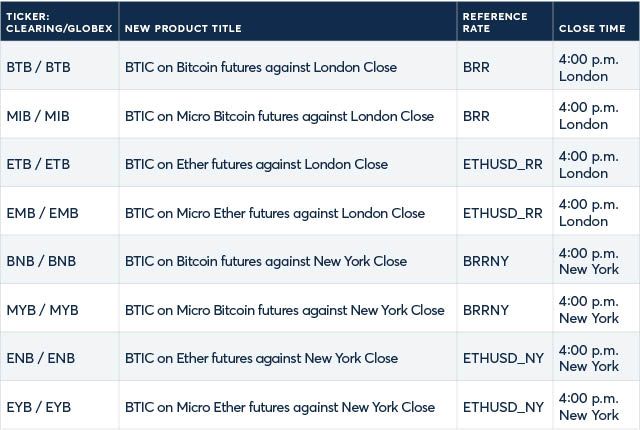Select the ETB / ETB ticker cell
The width and height of the screenshot is (640, 430).
pos(38,164)
